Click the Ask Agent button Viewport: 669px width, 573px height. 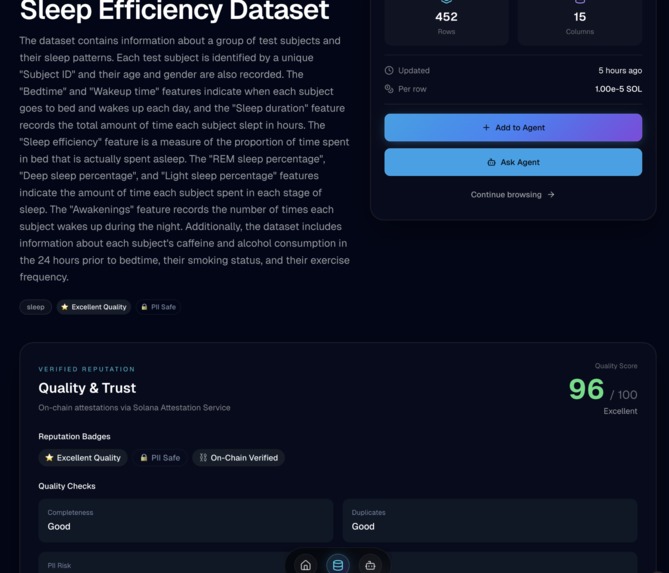coord(513,162)
